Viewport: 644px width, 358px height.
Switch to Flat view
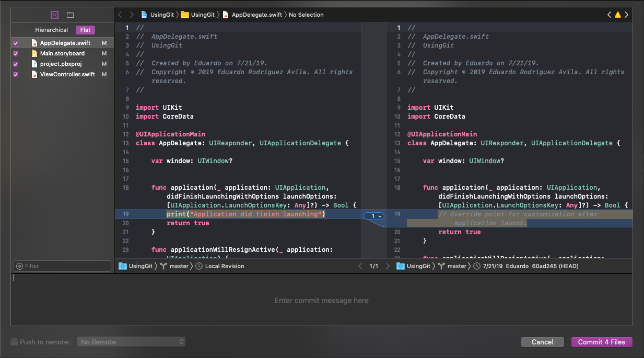pos(85,30)
